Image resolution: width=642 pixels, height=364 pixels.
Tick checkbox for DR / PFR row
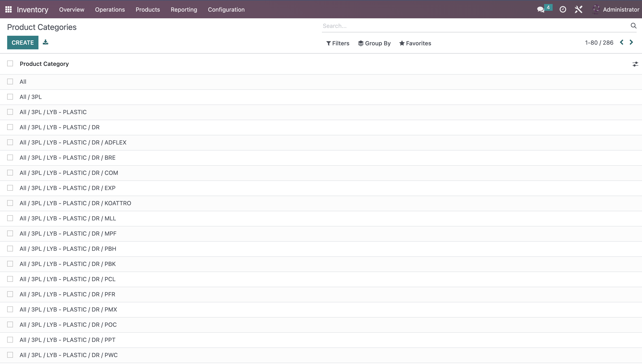(10, 294)
